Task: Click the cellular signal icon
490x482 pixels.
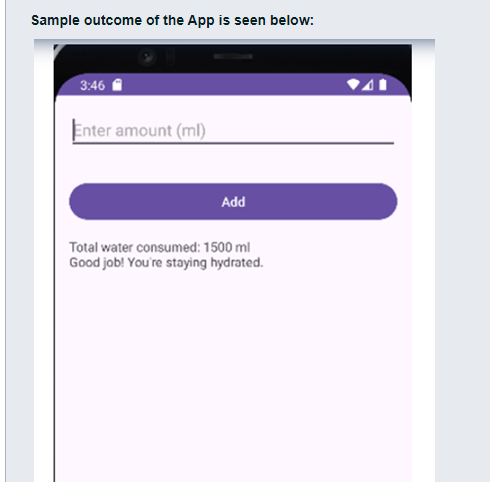Action: 367,85
